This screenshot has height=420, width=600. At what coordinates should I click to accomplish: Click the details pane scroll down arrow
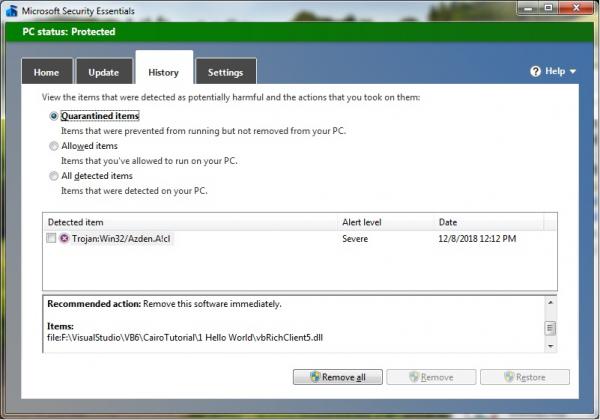click(550, 346)
